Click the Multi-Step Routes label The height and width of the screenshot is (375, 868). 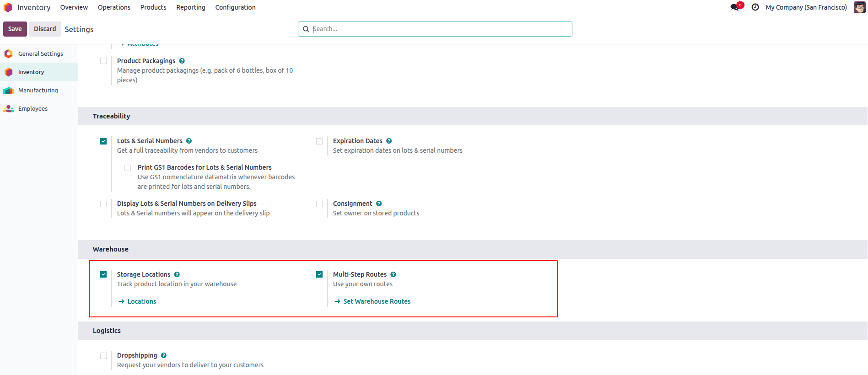360,274
